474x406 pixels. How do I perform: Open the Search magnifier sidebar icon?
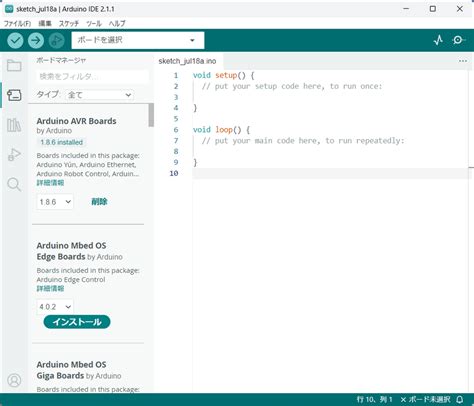[14, 184]
